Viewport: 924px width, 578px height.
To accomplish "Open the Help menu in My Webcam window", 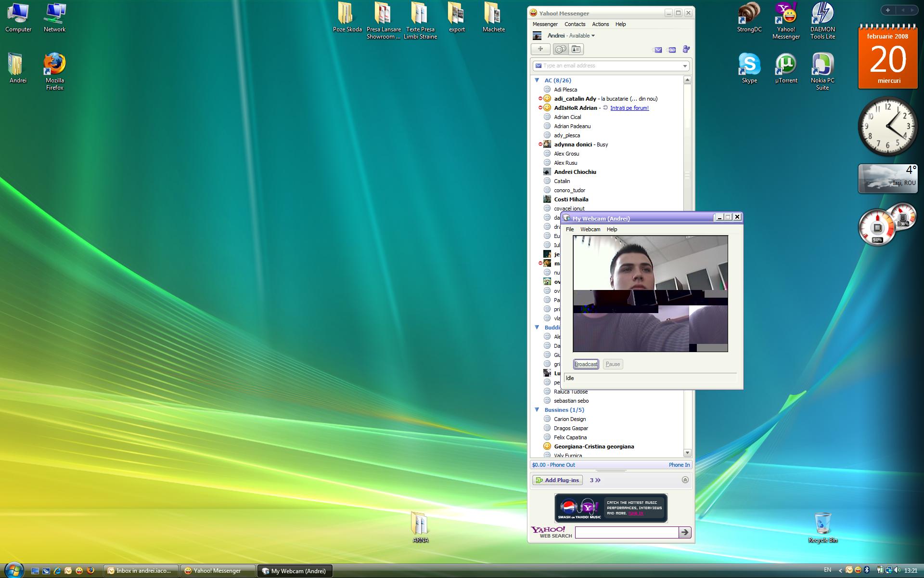I will coord(612,229).
